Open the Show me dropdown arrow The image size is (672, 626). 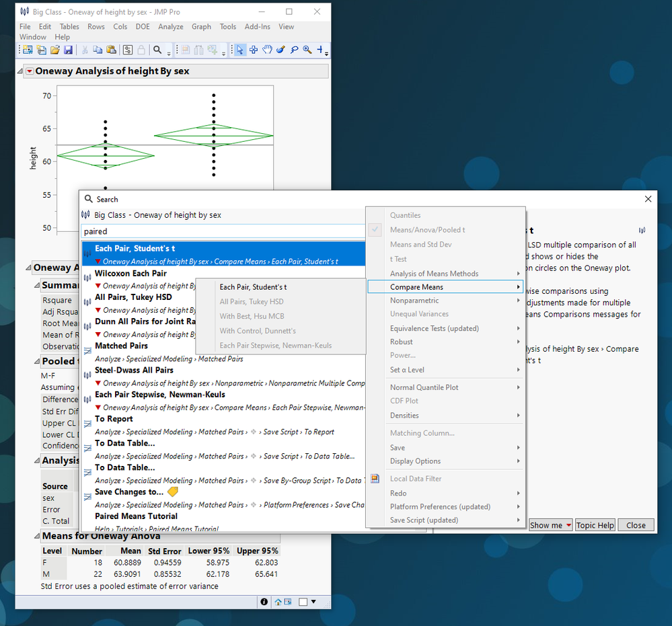[568, 525]
